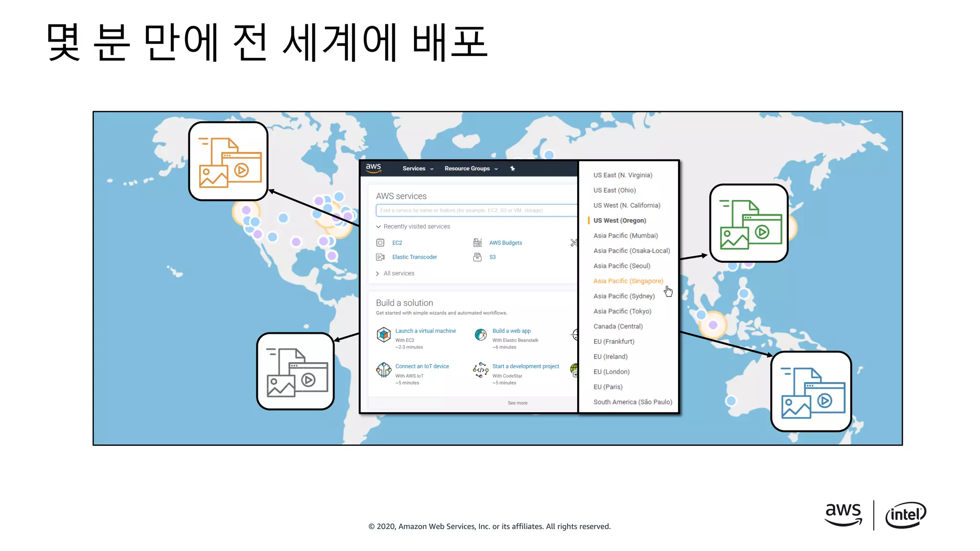The height and width of the screenshot is (551, 980).
Task: Click 'Build a solution' heading text
Action: click(x=404, y=303)
